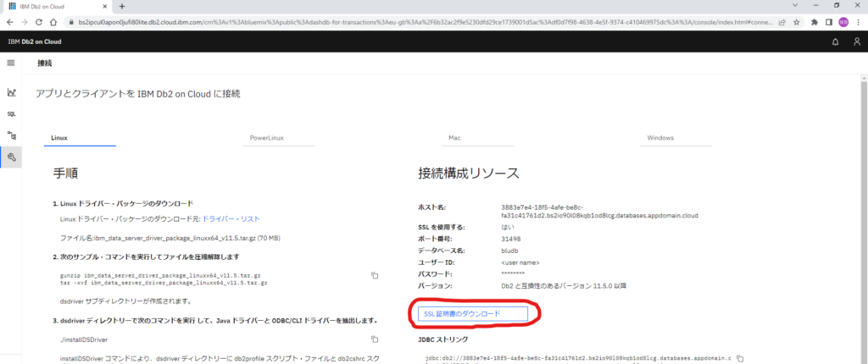868x364 pixels.
Task: Switch to the PowerLinux tab
Action: click(278, 138)
